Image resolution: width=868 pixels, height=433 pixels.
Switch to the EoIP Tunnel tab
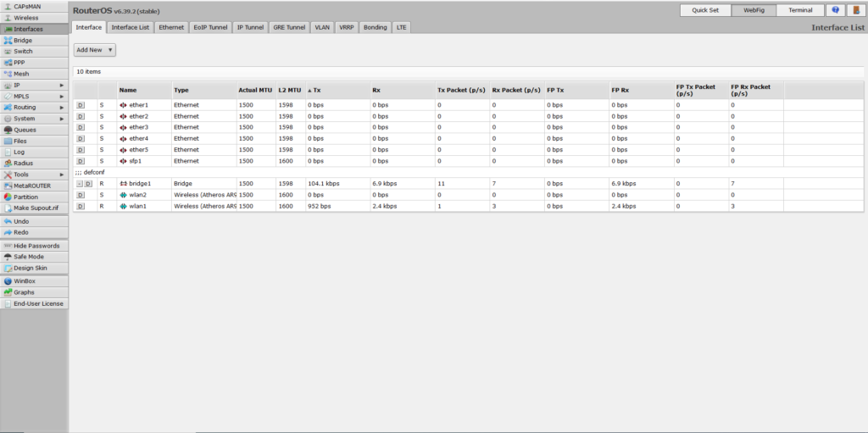[x=210, y=27]
